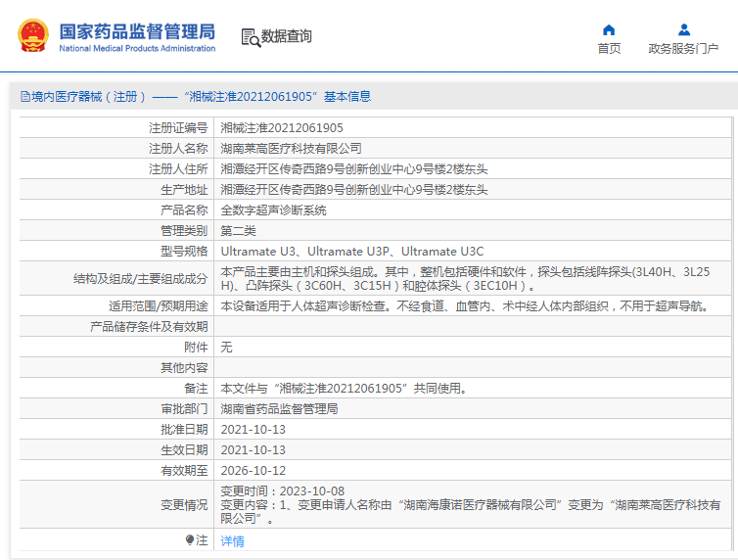The image size is (738, 560).
Task: Click the 注册人住所 label
Action: [x=178, y=169]
